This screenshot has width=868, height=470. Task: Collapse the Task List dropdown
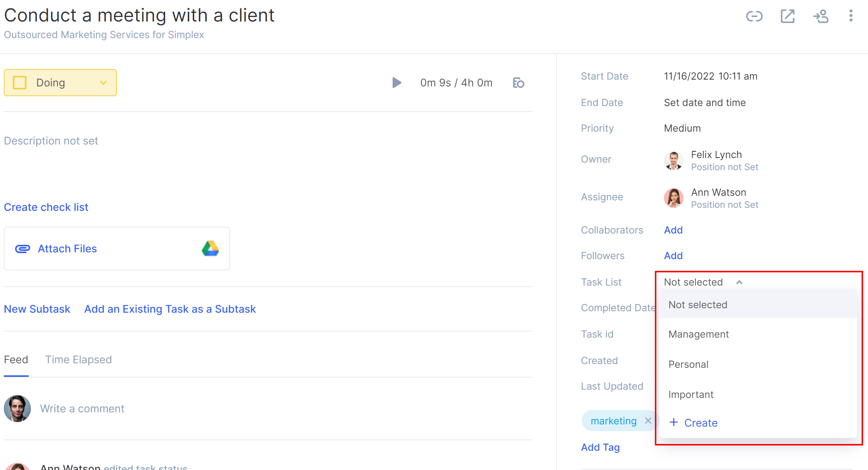point(739,282)
